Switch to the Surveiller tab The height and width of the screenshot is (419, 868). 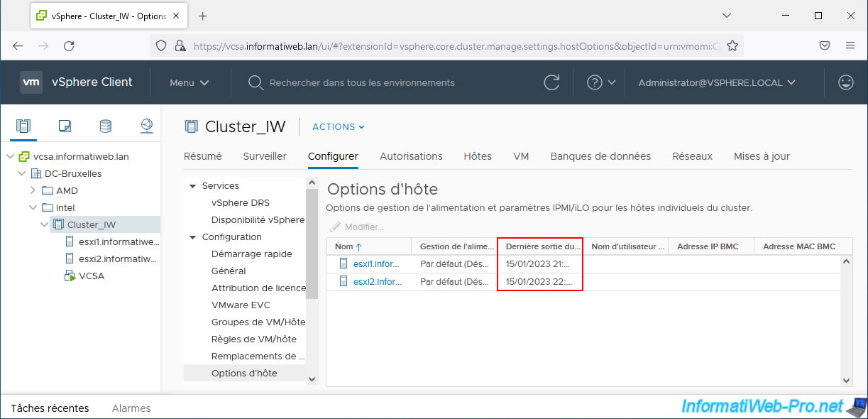264,156
